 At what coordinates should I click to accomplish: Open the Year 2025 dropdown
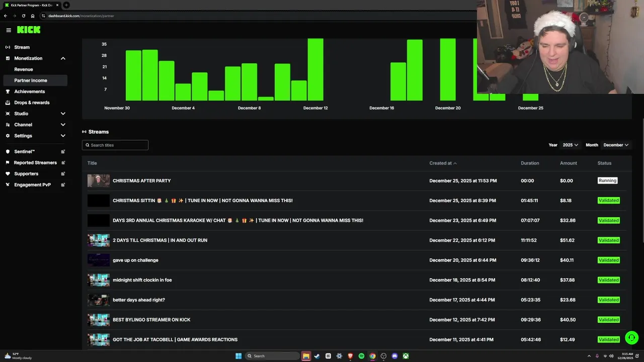[570, 145]
